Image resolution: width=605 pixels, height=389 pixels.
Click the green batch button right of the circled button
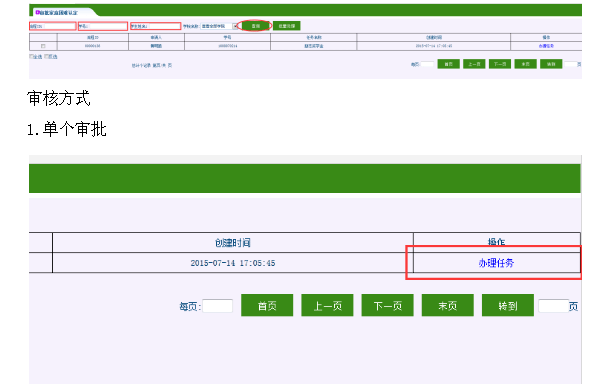pos(287,26)
